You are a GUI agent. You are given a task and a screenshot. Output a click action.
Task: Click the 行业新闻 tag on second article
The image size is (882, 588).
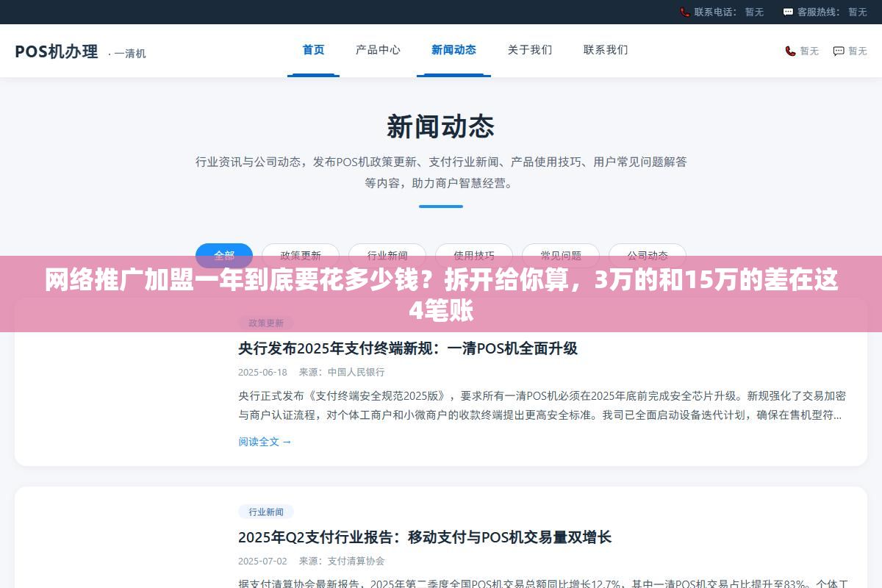tap(266, 512)
